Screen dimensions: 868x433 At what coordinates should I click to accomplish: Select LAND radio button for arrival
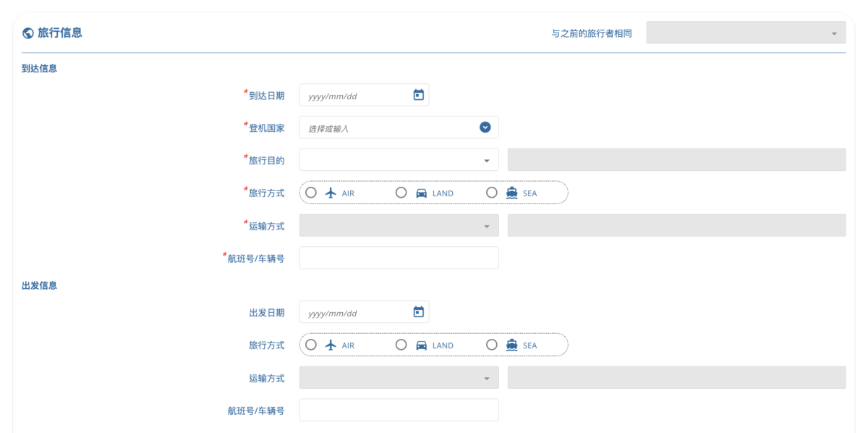401,193
